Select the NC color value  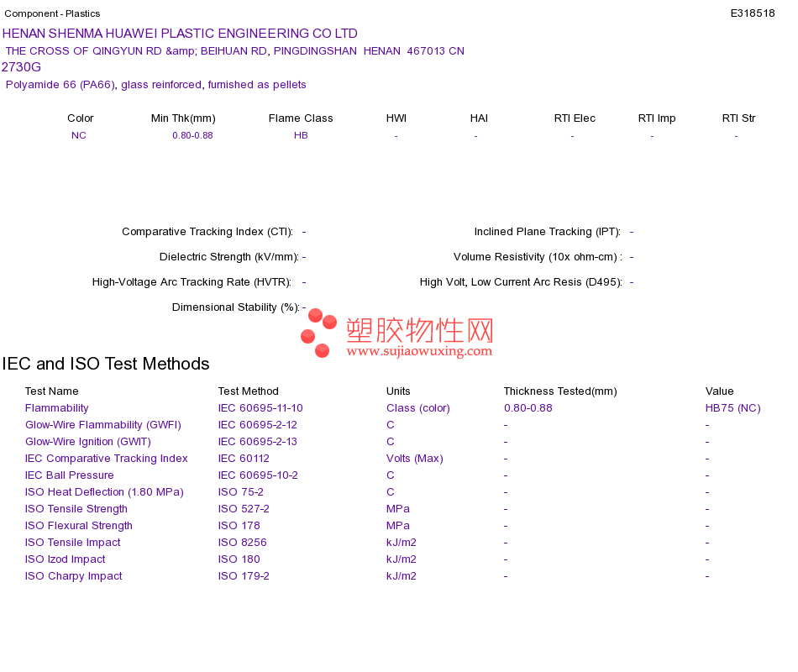79,135
